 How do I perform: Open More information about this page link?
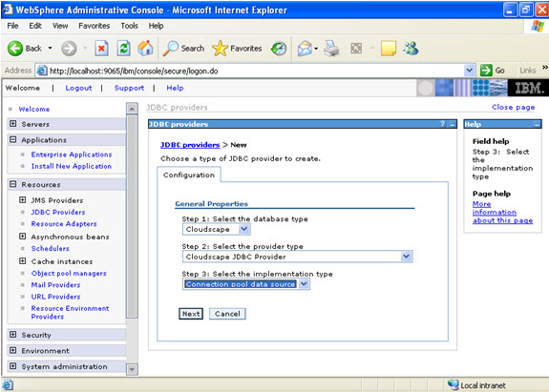click(502, 213)
